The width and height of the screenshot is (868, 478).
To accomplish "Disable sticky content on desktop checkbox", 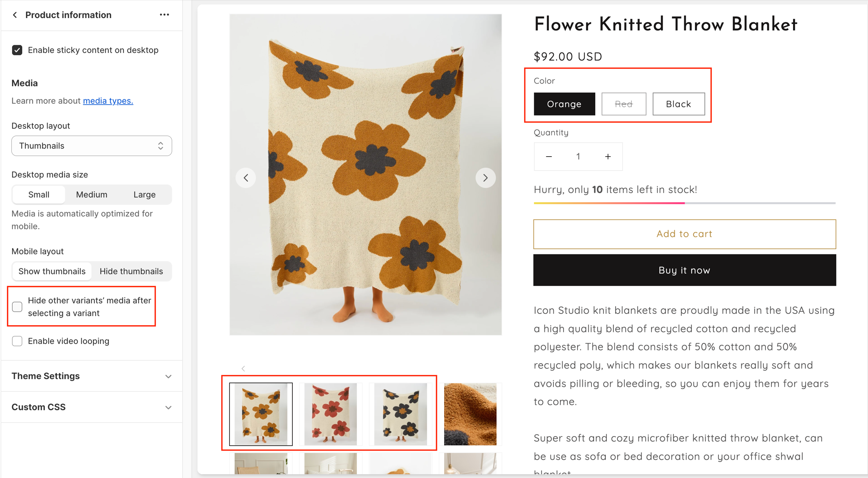I will pyautogui.click(x=17, y=50).
